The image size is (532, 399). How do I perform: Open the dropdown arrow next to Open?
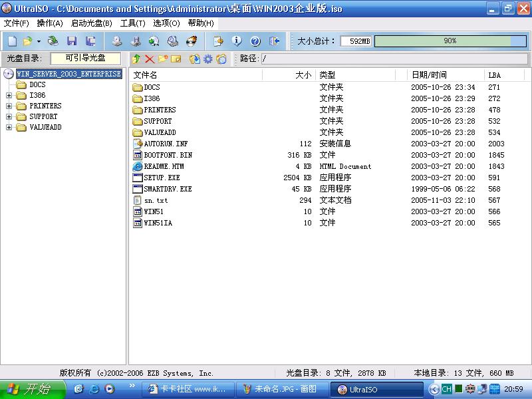coord(39,41)
